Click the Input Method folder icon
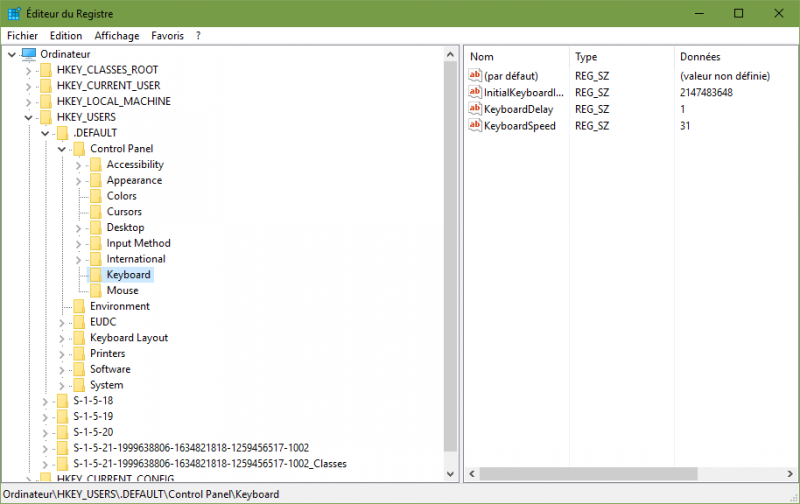Image resolution: width=800 pixels, height=504 pixels. [95, 243]
